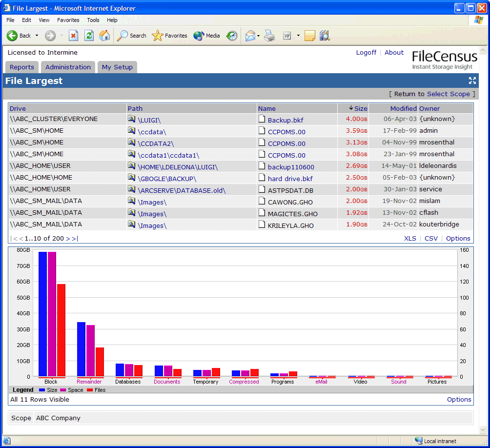Click the Remainder chart category label
The height and width of the screenshot is (448, 490).
[89, 382]
